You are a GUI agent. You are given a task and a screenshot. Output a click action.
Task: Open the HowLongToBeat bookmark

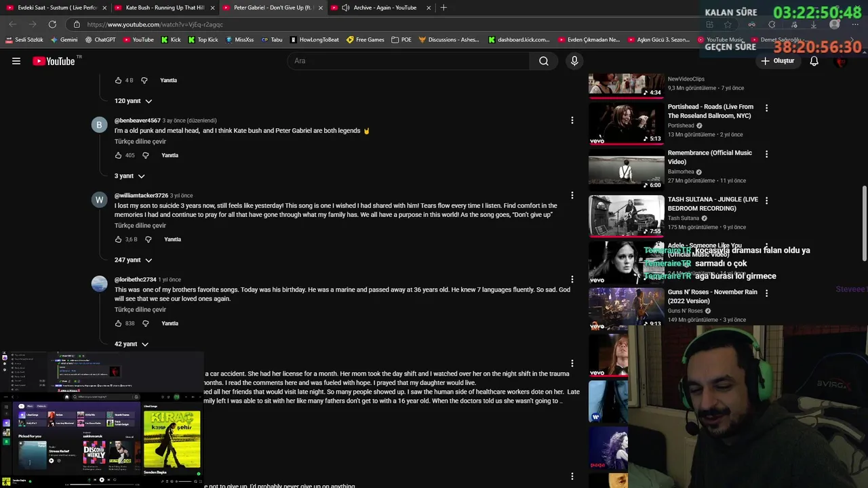314,40
